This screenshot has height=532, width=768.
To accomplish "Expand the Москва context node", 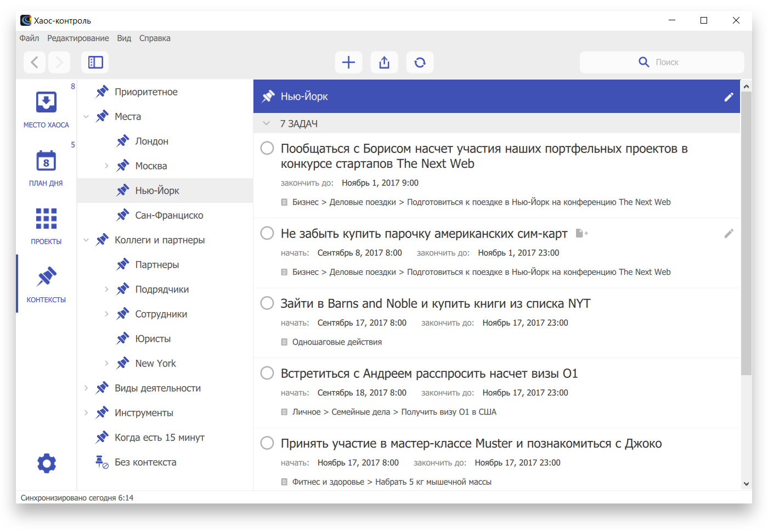I will [x=106, y=166].
